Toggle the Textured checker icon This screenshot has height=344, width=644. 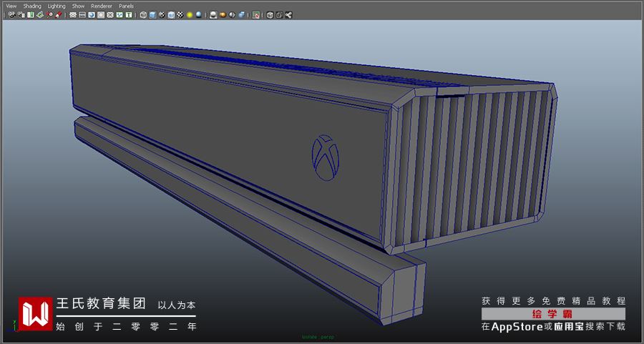pos(180,15)
